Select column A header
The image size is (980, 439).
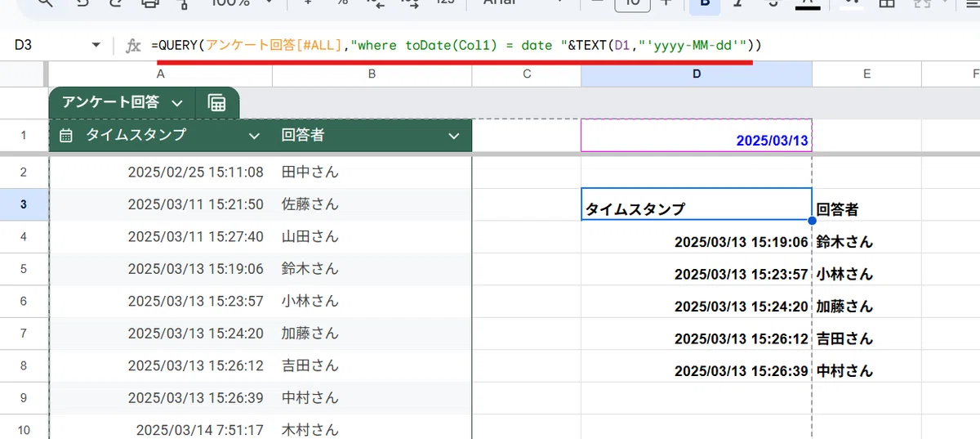(x=160, y=74)
